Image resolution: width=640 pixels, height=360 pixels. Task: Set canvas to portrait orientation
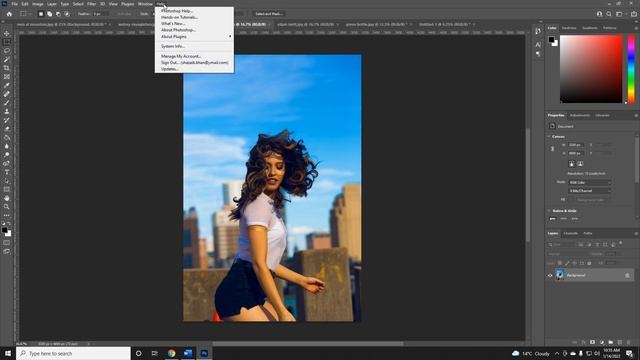click(571, 164)
